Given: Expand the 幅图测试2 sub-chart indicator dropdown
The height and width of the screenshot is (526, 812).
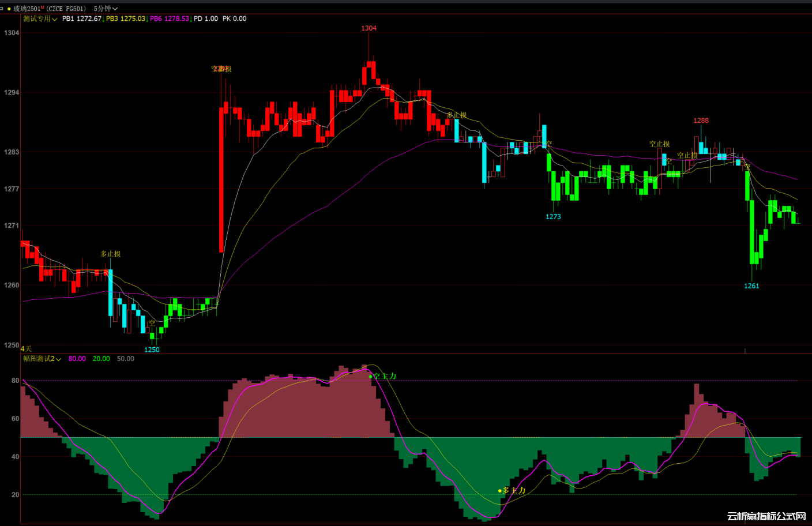Looking at the screenshot, I should tap(42, 359).
